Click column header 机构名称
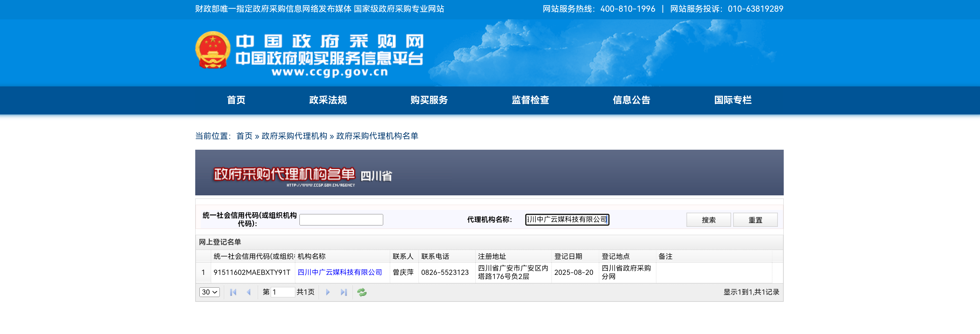This screenshot has height=334, width=980. pyautogui.click(x=342, y=256)
